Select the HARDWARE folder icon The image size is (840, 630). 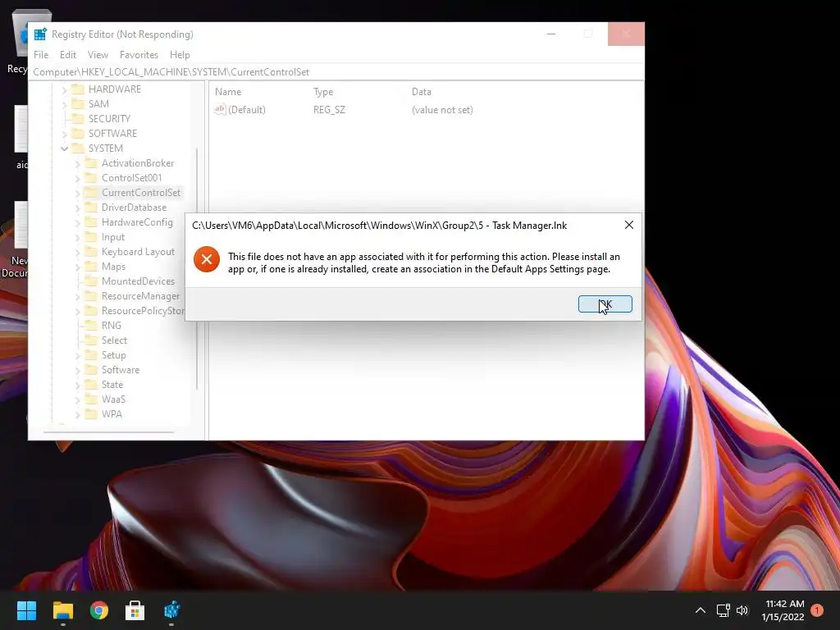tap(78, 89)
